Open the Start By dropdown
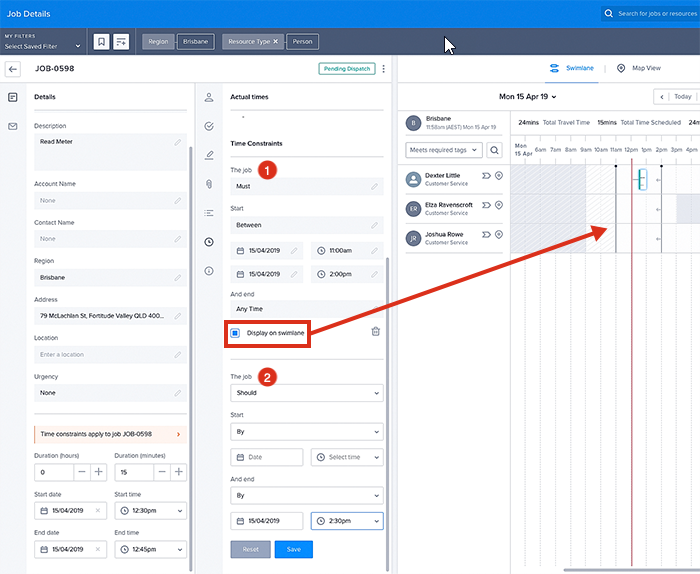 [307, 432]
